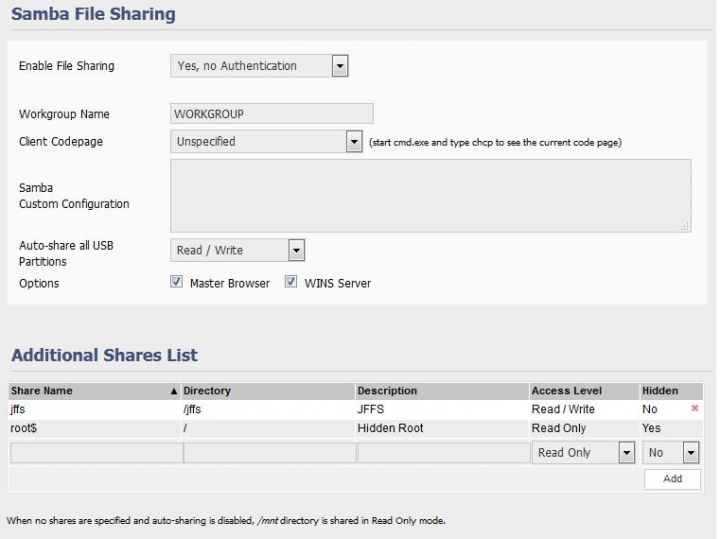Click the Yes hidden cell for root$
This screenshot has width=720, height=539.
672,428
